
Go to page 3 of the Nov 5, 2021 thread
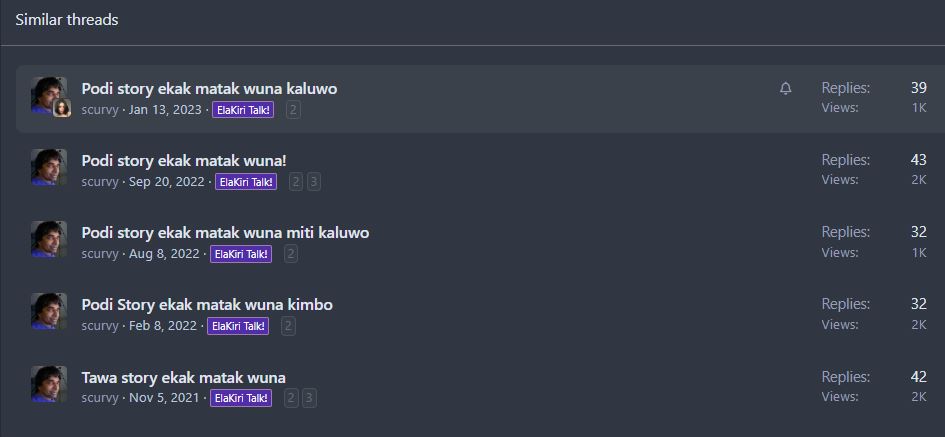click(x=309, y=398)
